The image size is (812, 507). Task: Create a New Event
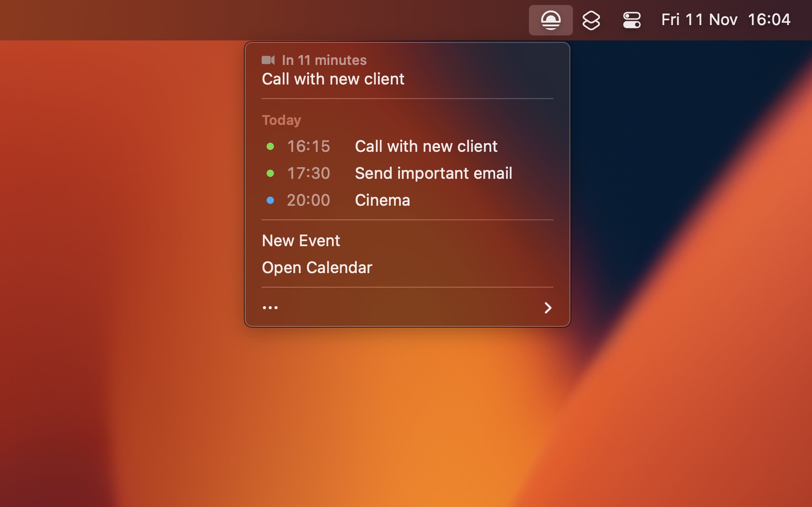pyautogui.click(x=300, y=240)
